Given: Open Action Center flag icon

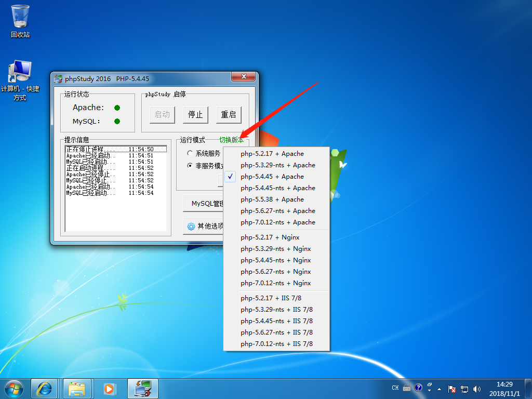Looking at the screenshot, I should 451,389.
